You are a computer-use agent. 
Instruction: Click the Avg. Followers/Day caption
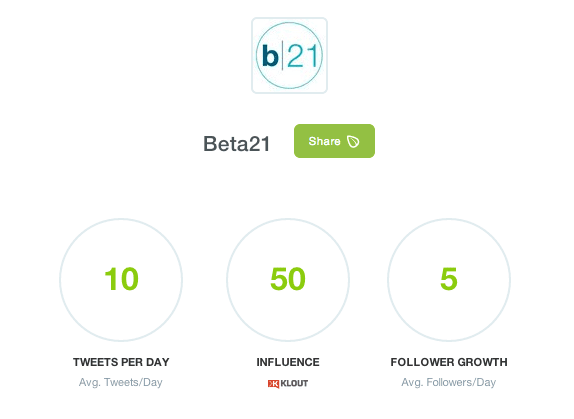pos(449,382)
